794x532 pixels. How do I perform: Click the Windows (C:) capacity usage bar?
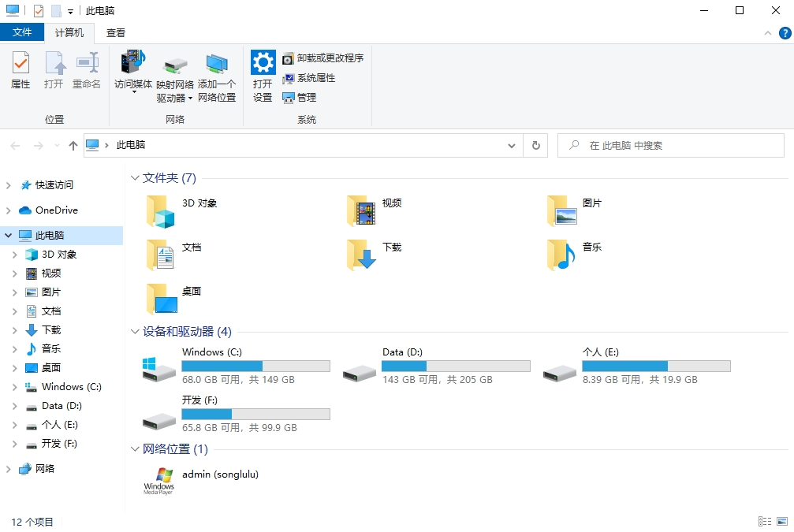click(x=255, y=366)
